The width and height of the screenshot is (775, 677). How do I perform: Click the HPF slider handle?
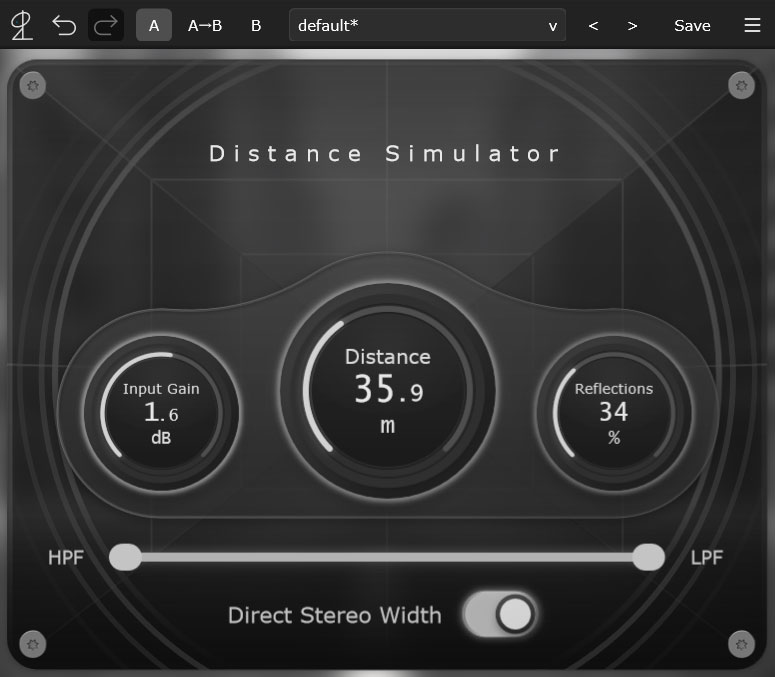126,557
